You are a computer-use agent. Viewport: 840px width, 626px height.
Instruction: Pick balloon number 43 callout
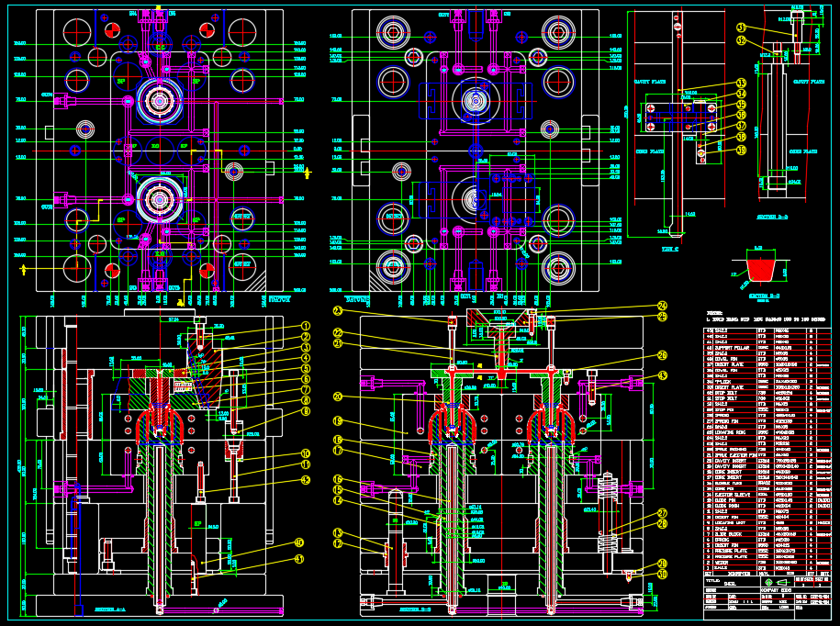coord(663,376)
